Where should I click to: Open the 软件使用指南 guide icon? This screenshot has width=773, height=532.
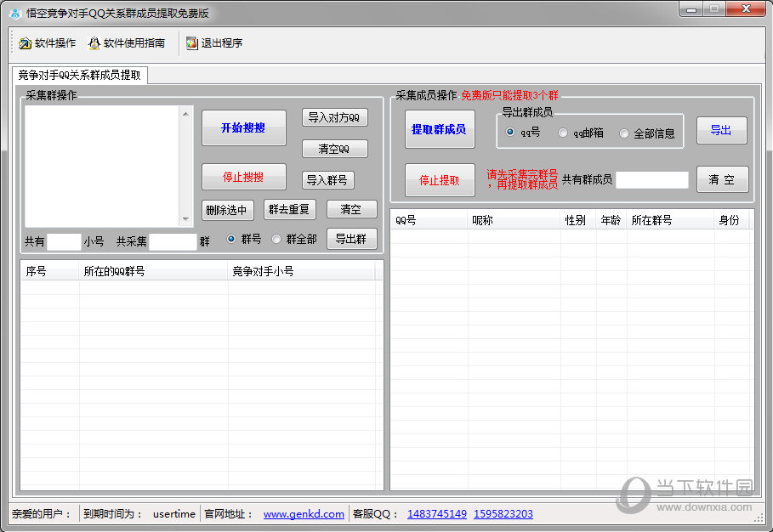pos(94,43)
